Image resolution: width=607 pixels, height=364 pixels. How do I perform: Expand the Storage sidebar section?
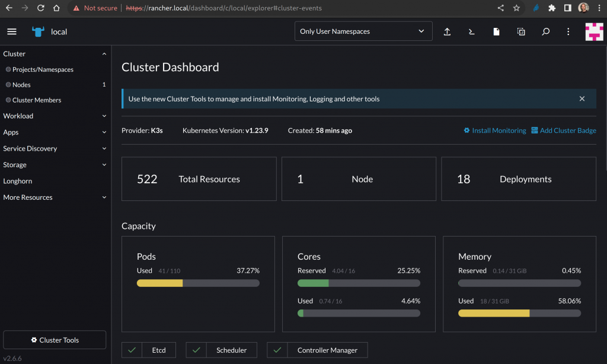(55, 165)
